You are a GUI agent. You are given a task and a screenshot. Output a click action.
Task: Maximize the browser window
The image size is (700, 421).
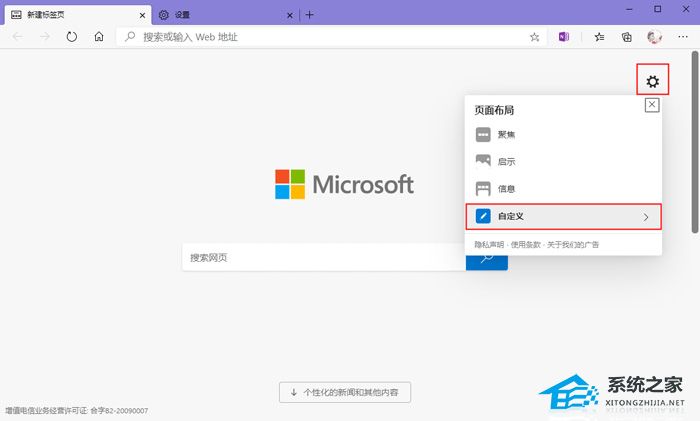[x=658, y=9]
